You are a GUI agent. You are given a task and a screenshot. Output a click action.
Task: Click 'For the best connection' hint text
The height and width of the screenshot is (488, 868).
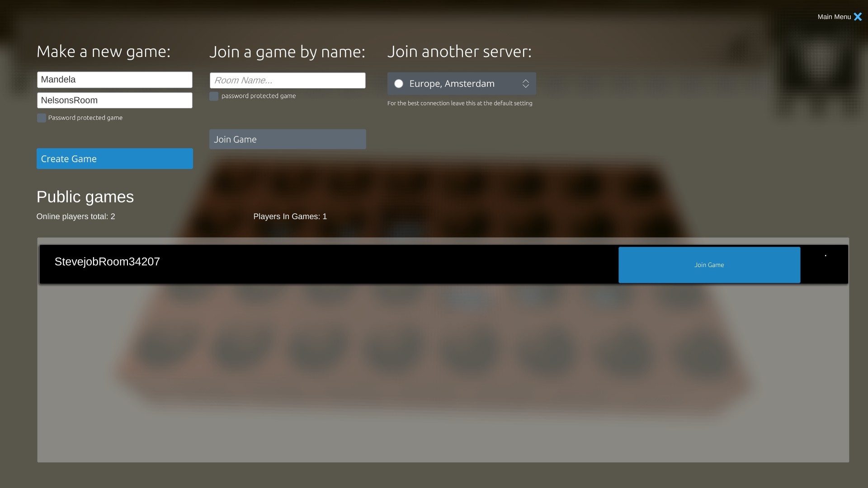tap(460, 103)
